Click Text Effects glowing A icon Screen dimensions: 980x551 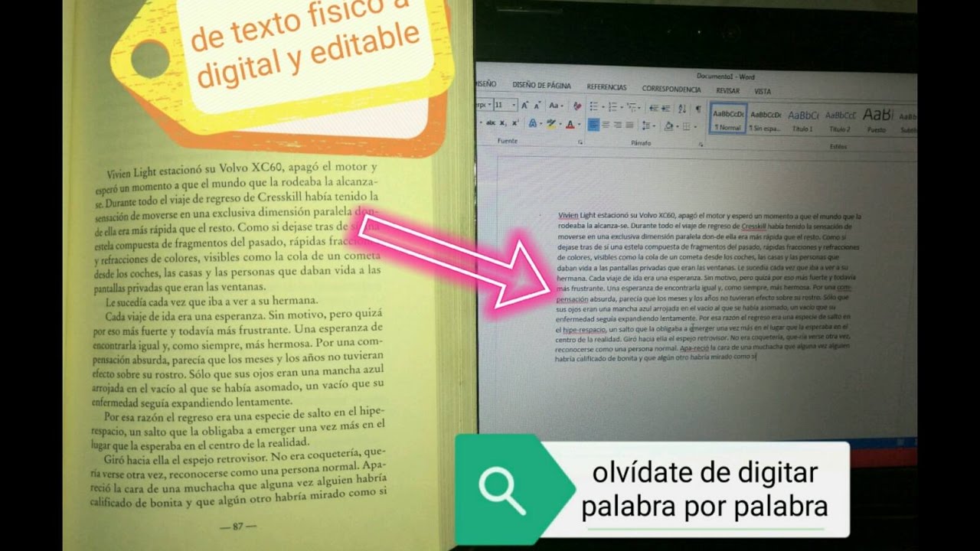point(533,123)
